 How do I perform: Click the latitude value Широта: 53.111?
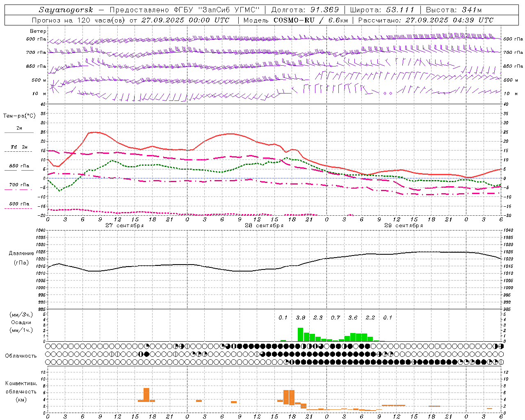[x=382, y=10]
